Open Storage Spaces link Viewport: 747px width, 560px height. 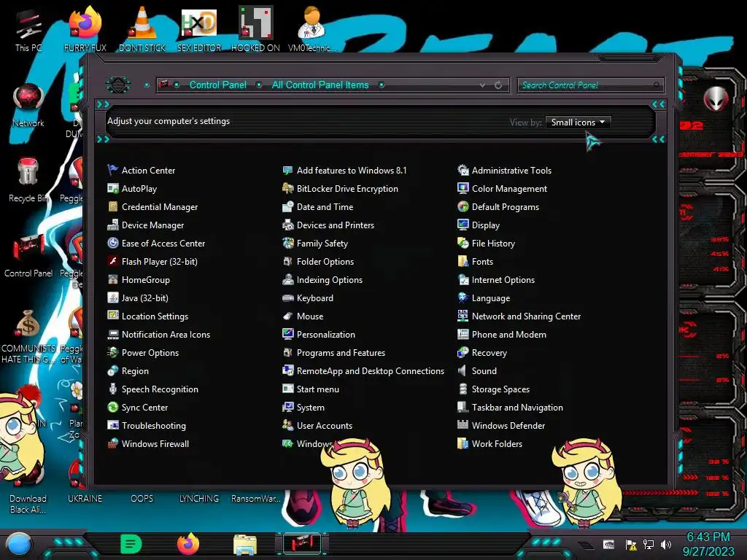[500, 389]
